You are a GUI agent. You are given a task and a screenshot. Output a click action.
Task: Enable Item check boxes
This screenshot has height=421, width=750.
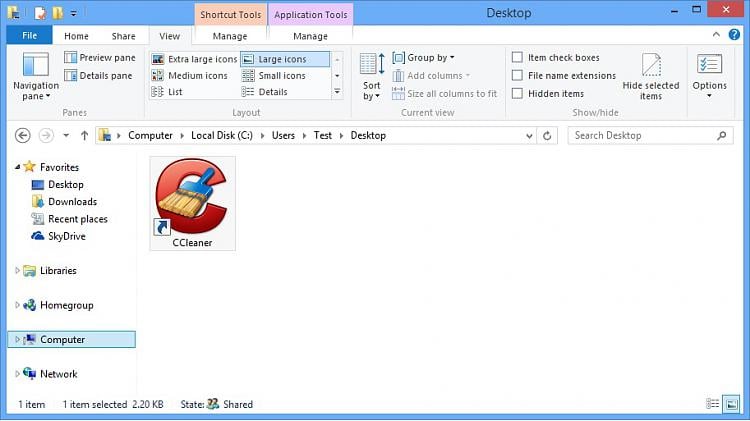point(556,57)
